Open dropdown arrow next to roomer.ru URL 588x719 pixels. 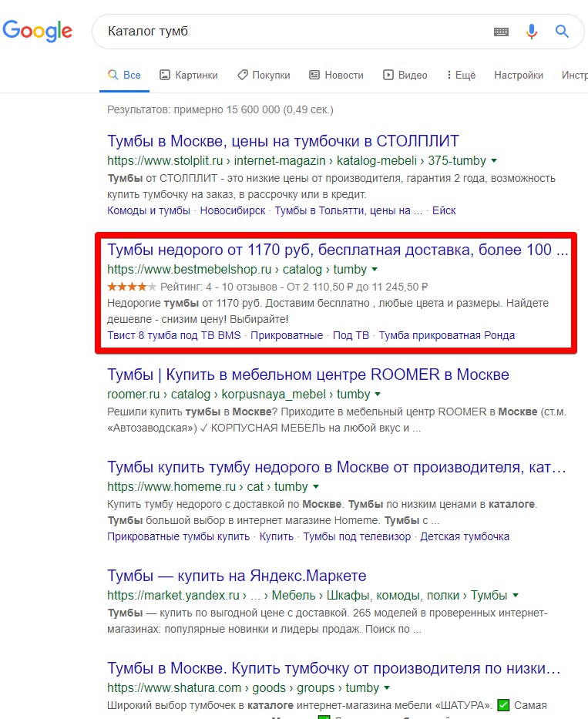click(x=378, y=395)
